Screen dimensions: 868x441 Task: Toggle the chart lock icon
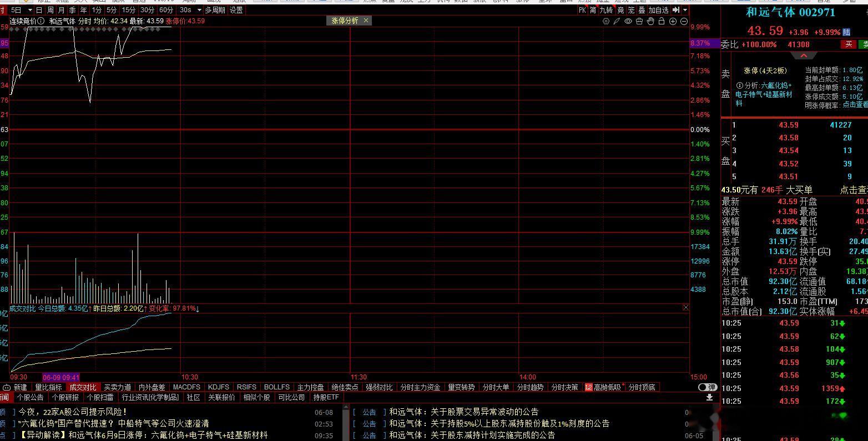coord(662,21)
